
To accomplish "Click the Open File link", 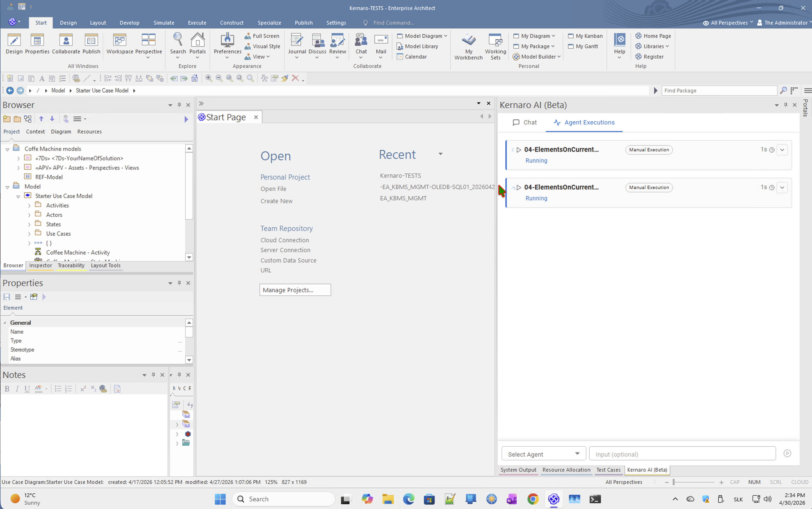I will click(x=273, y=189).
